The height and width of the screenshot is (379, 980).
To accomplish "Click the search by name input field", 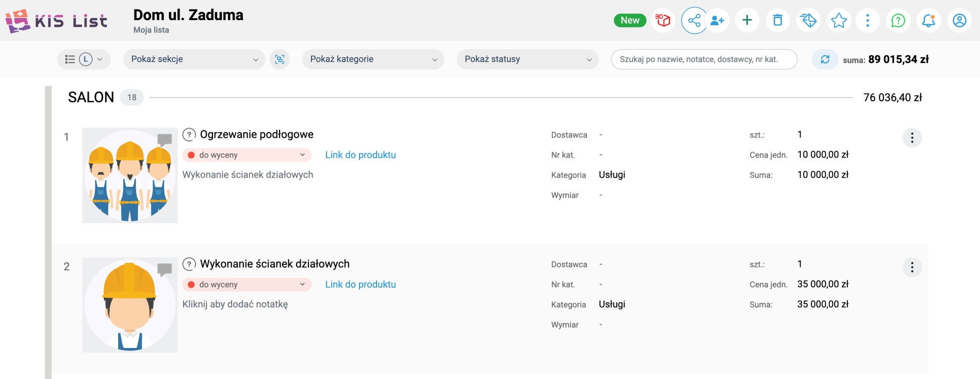I will click(704, 59).
